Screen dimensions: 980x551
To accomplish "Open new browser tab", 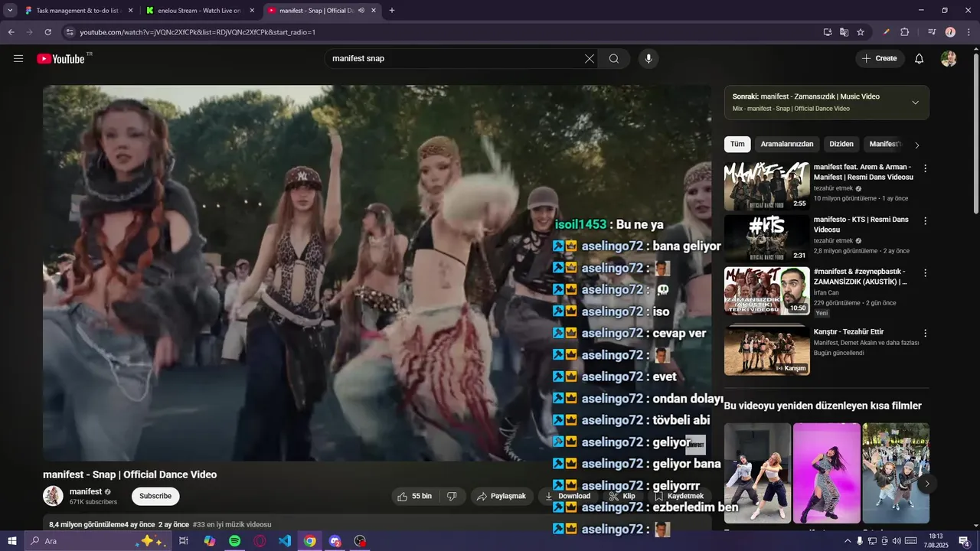I will 392,11.
